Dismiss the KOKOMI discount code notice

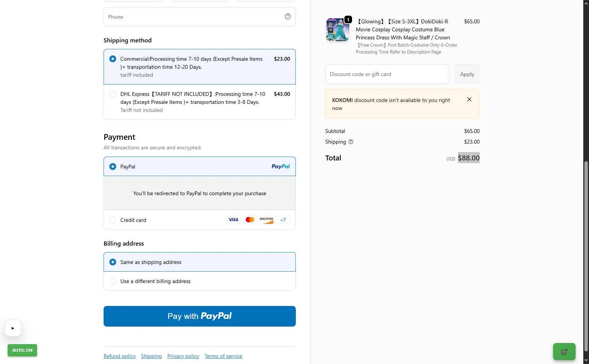(x=469, y=99)
